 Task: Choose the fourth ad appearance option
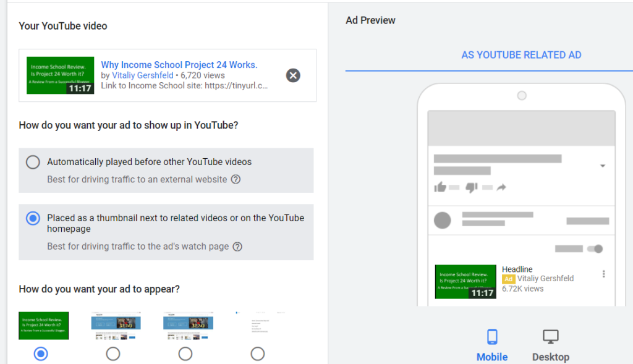(258, 353)
